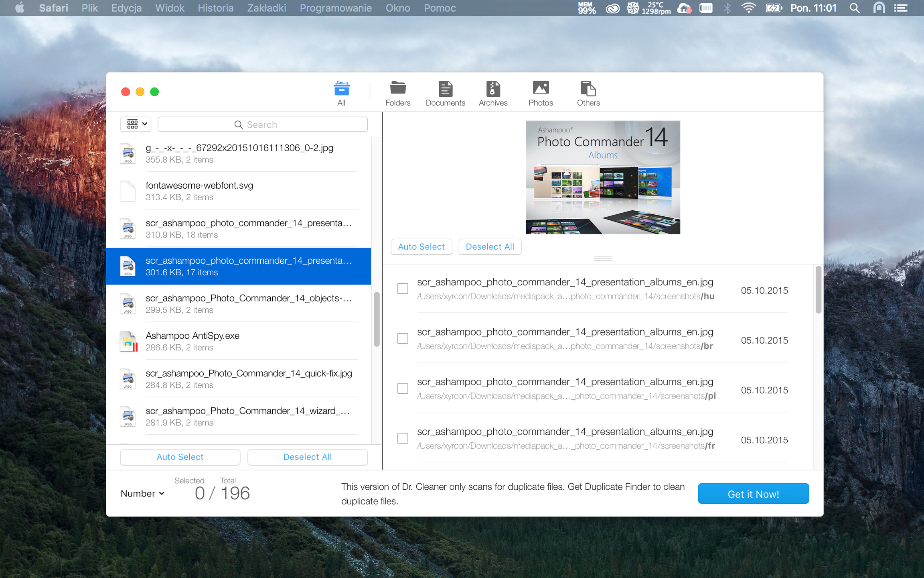Screen dimensions: 924x578
Task: Click the JPEG icon of the g_-_-x-_ file
Action: click(x=128, y=154)
